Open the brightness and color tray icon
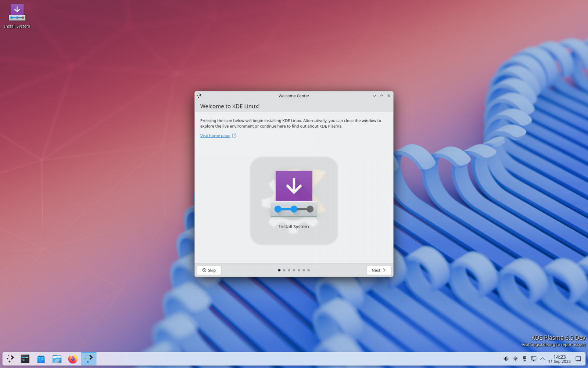This screenshot has height=368, width=588. pos(516,359)
